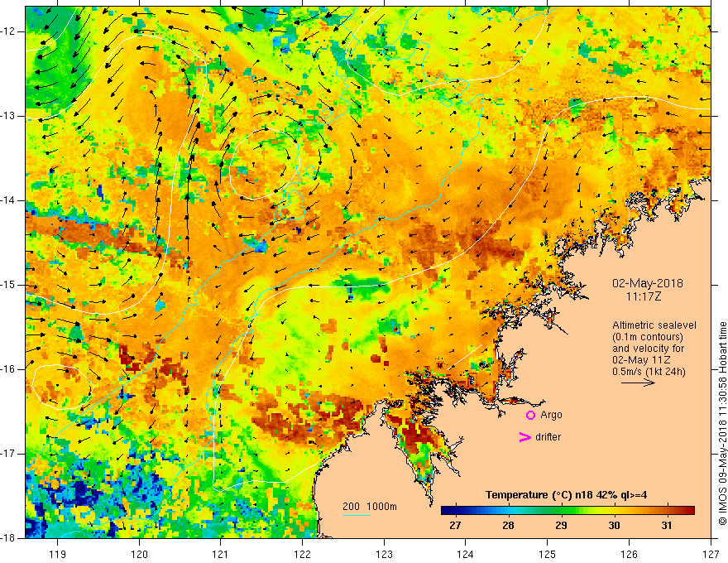Click the dark blue end of temperature bar
728x563 pixels.
point(447,511)
